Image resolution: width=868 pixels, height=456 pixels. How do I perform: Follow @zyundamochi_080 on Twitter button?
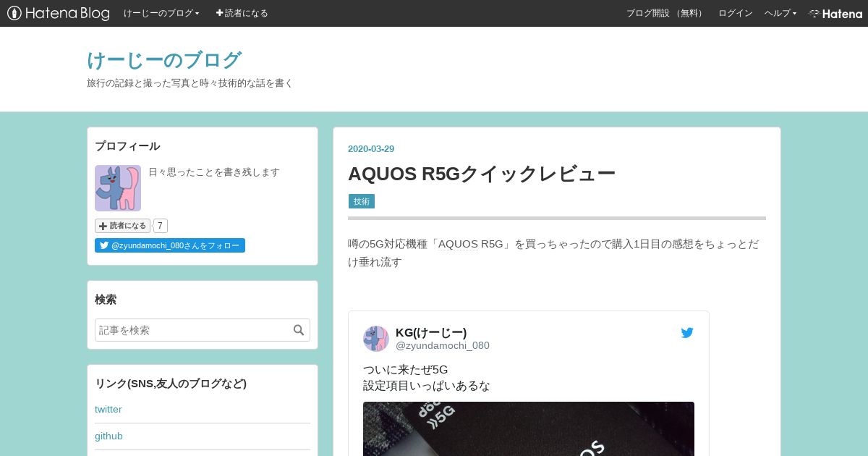click(170, 245)
